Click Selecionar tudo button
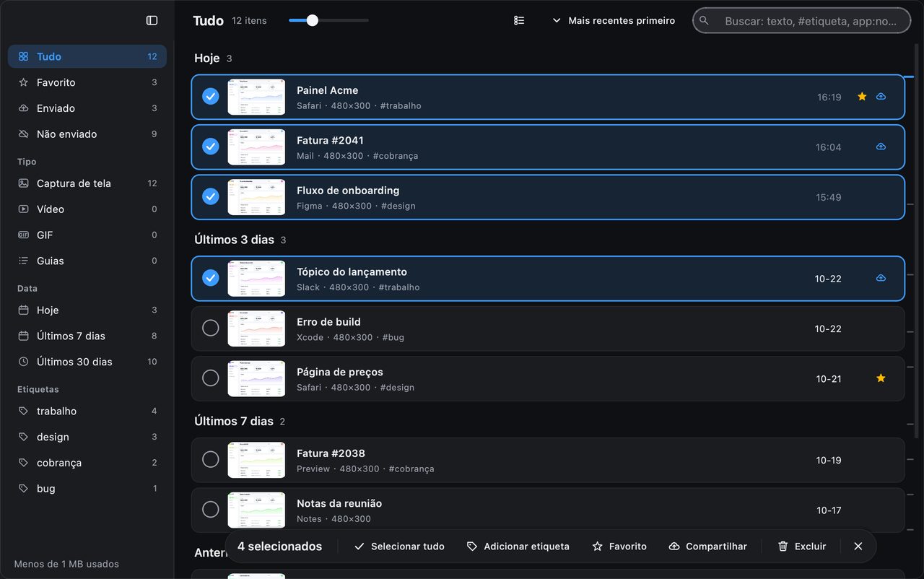Screen dimensions: 924x579 (399, 547)
